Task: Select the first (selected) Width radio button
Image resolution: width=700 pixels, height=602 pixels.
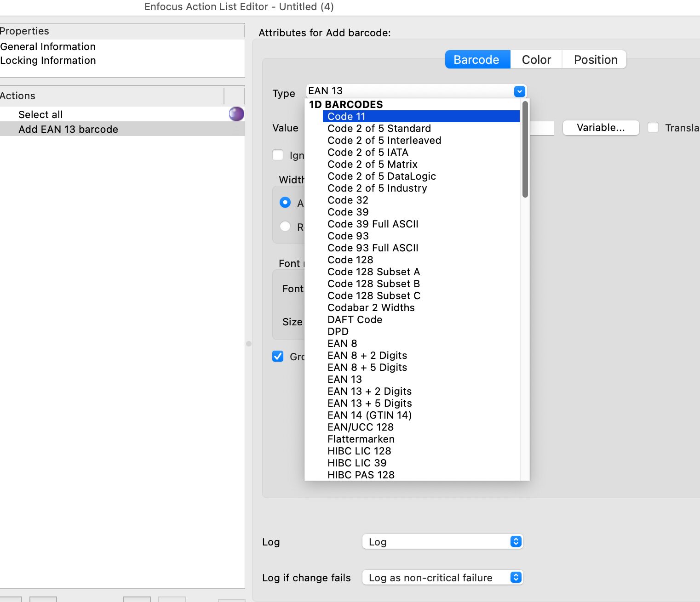Action: pyautogui.click(x=285, y=203)
